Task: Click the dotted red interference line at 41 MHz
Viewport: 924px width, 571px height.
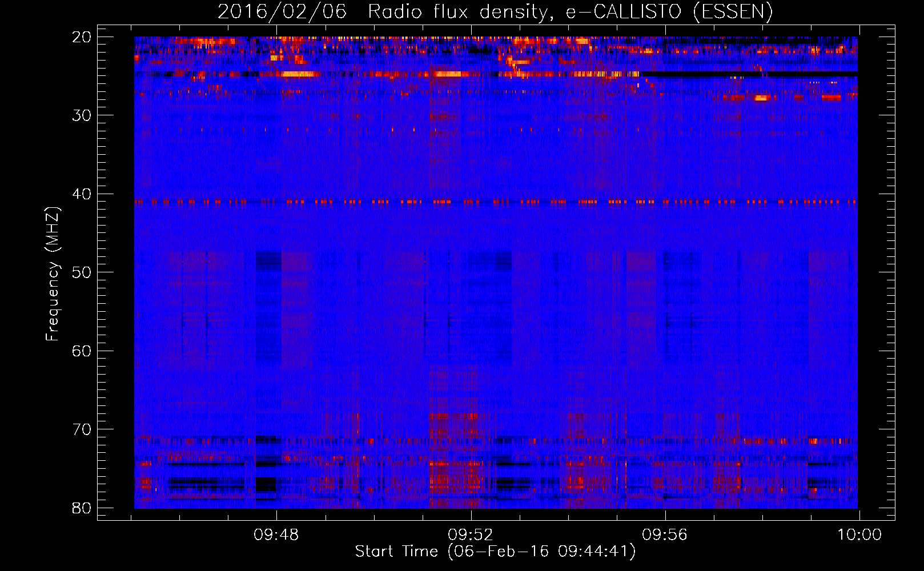Action: click(x=496, y=202)
